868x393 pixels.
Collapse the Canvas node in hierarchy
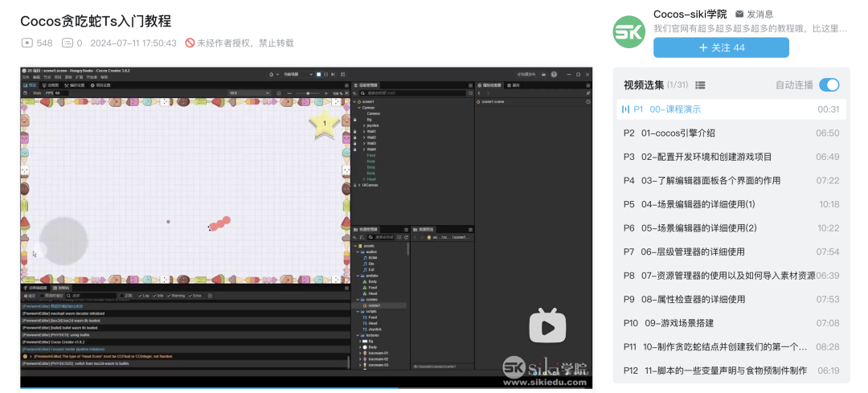tap(358, 108)
